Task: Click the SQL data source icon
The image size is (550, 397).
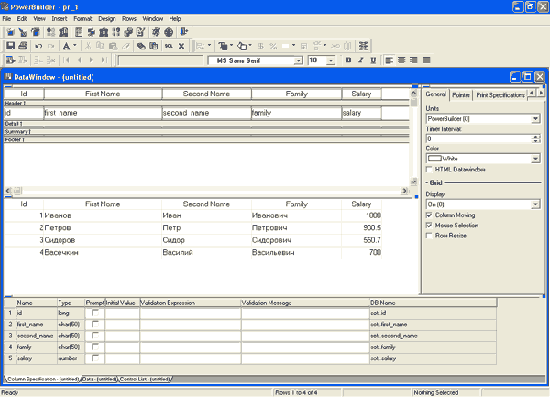Action: tap(169, 46)
